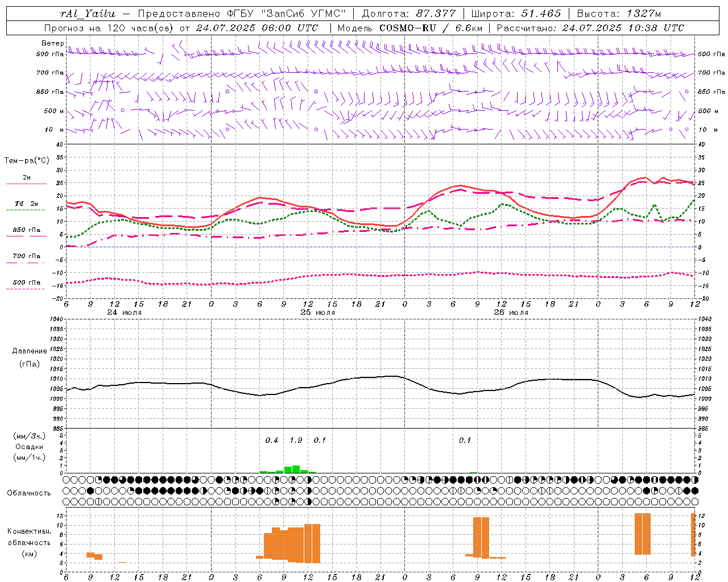Click the 'Td 2м' dew point legend entry

(x=26, y=203)
